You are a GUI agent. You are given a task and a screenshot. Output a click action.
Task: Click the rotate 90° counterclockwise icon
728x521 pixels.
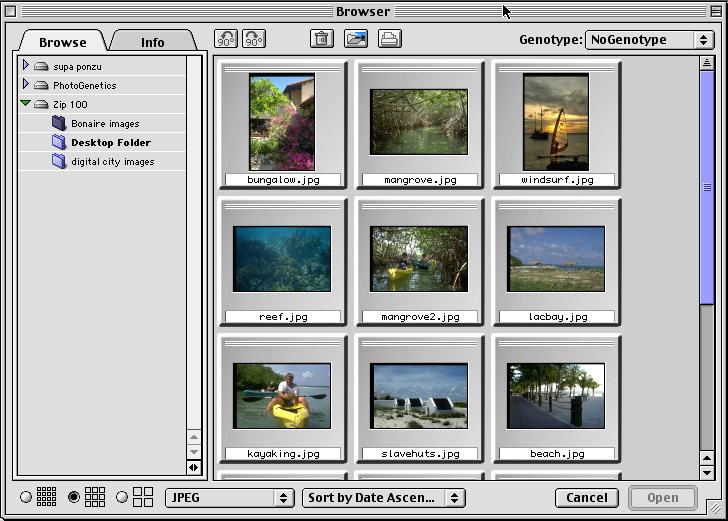pos(226,39)
